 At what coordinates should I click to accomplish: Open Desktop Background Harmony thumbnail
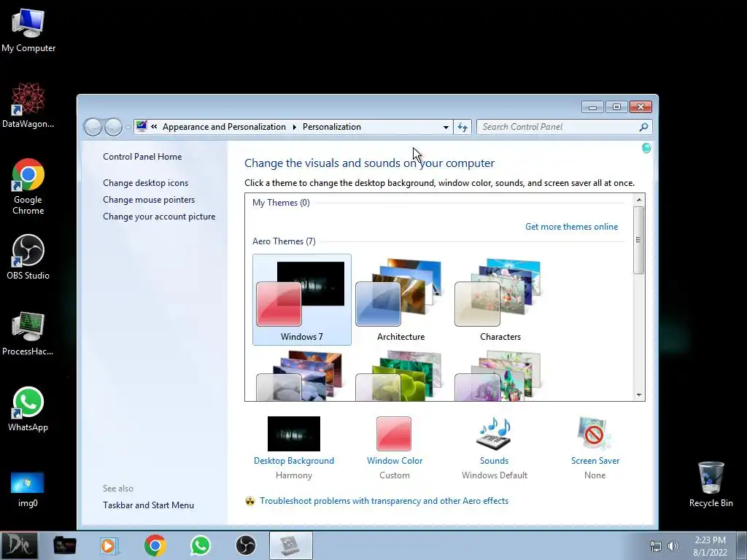(293, 434)
